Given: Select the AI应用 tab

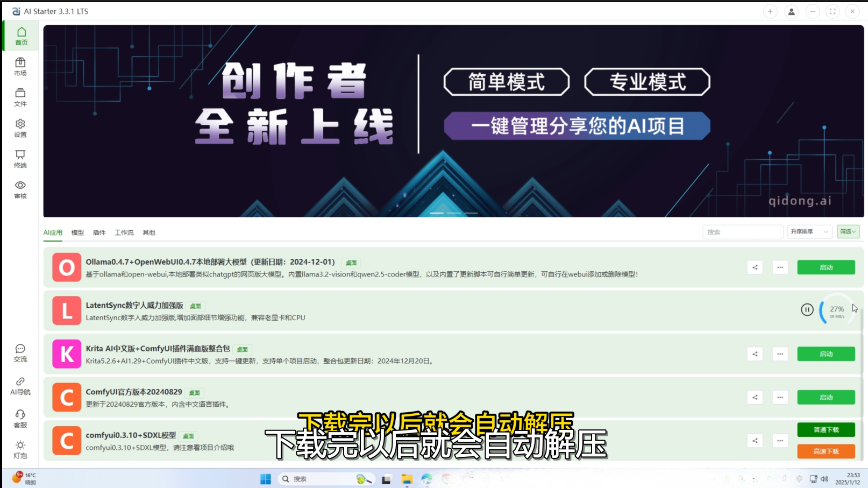Looking at the screenshot, I should pos(53,232).
